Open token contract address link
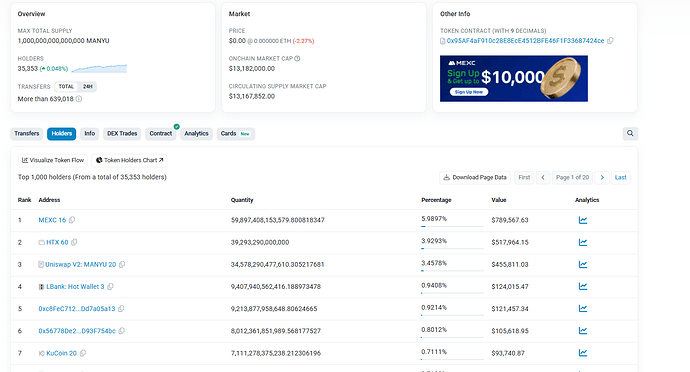The height and width of the screenshot is (372, 690). pos(525,41)
